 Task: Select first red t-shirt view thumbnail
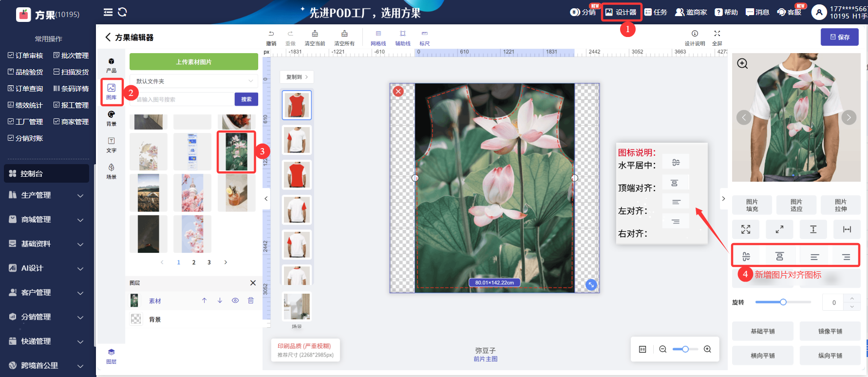click(297, 105)
